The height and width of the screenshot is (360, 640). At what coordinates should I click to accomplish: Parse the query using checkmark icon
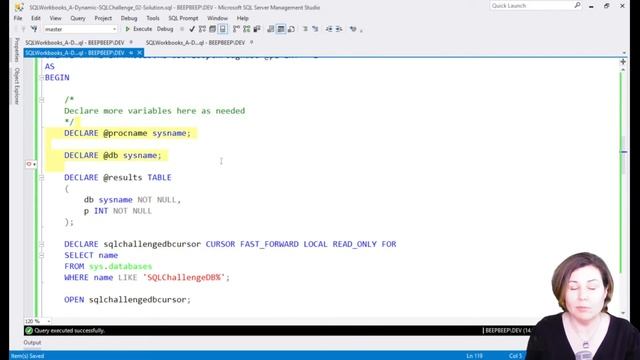coord(192,29)
